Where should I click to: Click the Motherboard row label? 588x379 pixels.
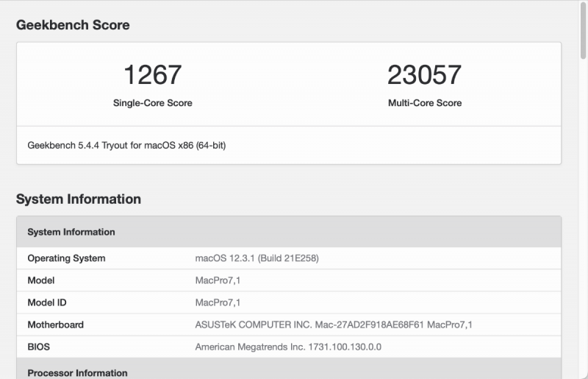(x=56, y=325)
